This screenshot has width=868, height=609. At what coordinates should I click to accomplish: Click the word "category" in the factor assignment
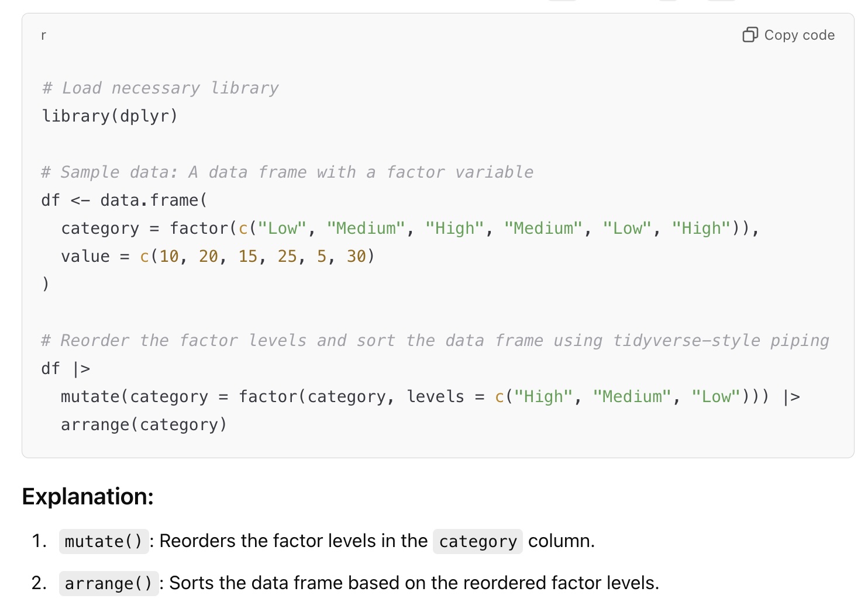click(x=100, y=229)
